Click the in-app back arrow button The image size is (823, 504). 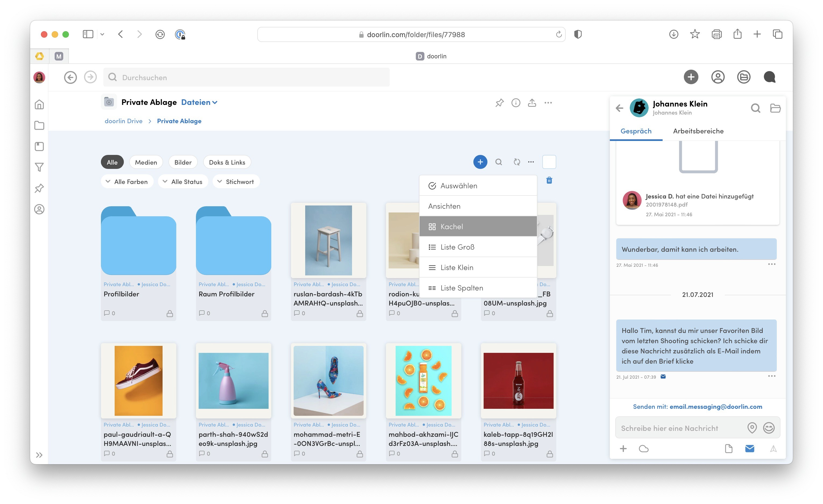click(70, 77)
